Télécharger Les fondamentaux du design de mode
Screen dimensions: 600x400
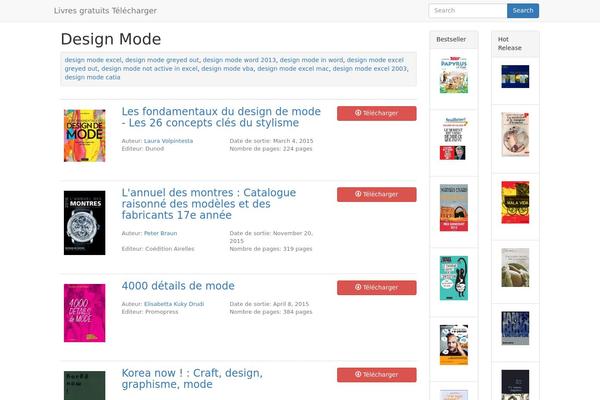pos(377,113)
